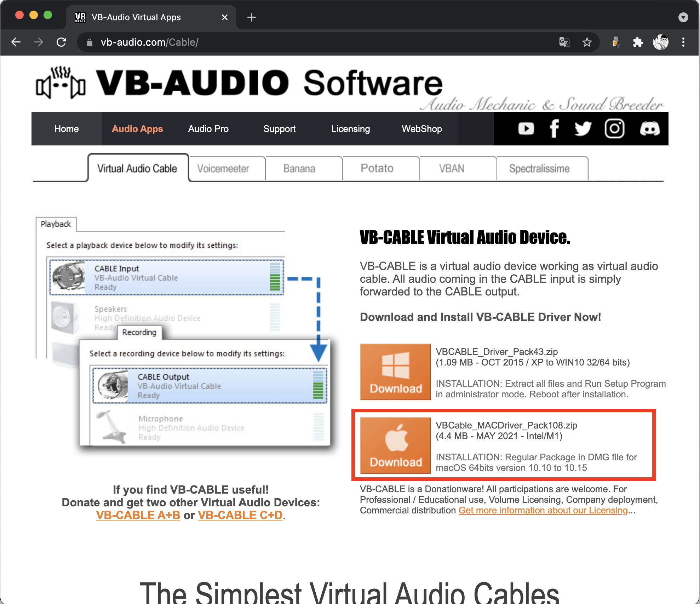Follow the licensing information link
The image size is (700, 604).
[x=543, y=511]
